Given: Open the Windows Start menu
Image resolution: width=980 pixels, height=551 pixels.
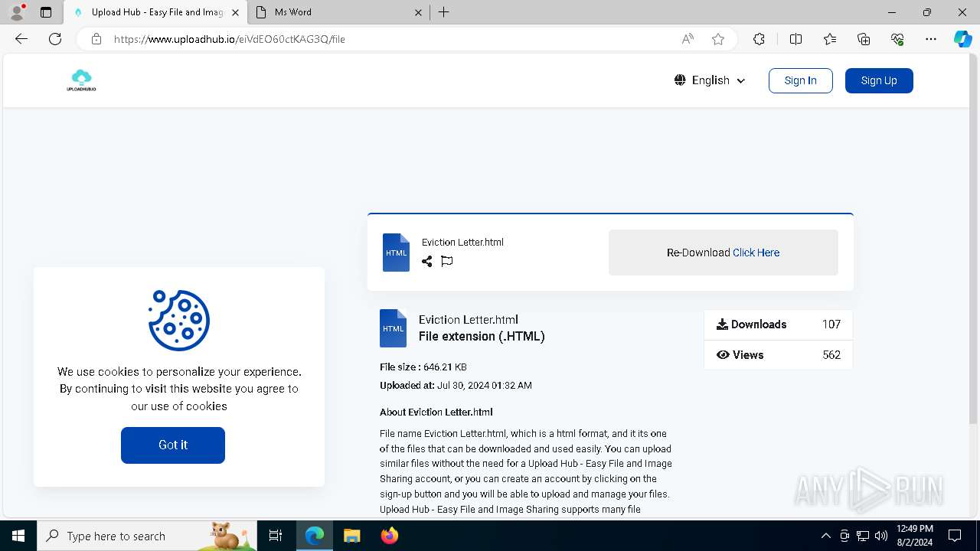Looking at the screenshot, I should click(x=18, y=536).
